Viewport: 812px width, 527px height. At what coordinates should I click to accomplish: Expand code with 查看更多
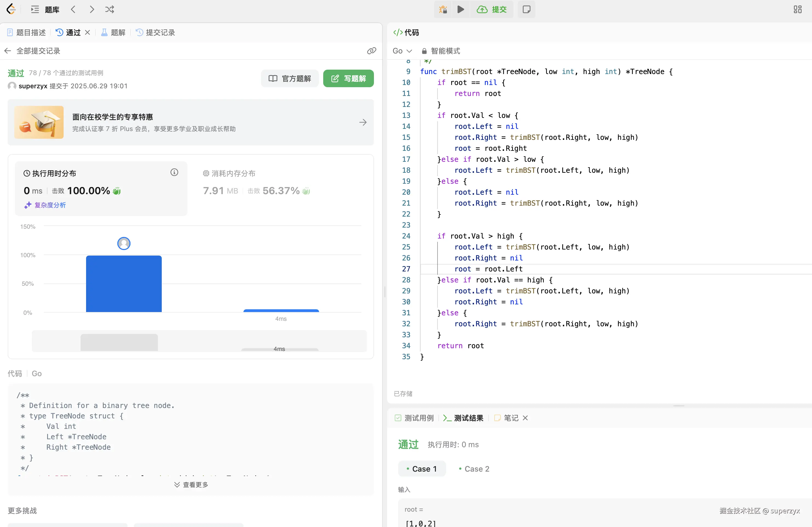pos(191,485)
